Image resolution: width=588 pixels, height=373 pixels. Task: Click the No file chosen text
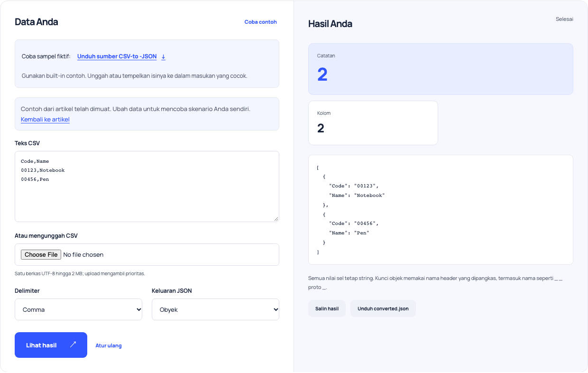[83, 255]
